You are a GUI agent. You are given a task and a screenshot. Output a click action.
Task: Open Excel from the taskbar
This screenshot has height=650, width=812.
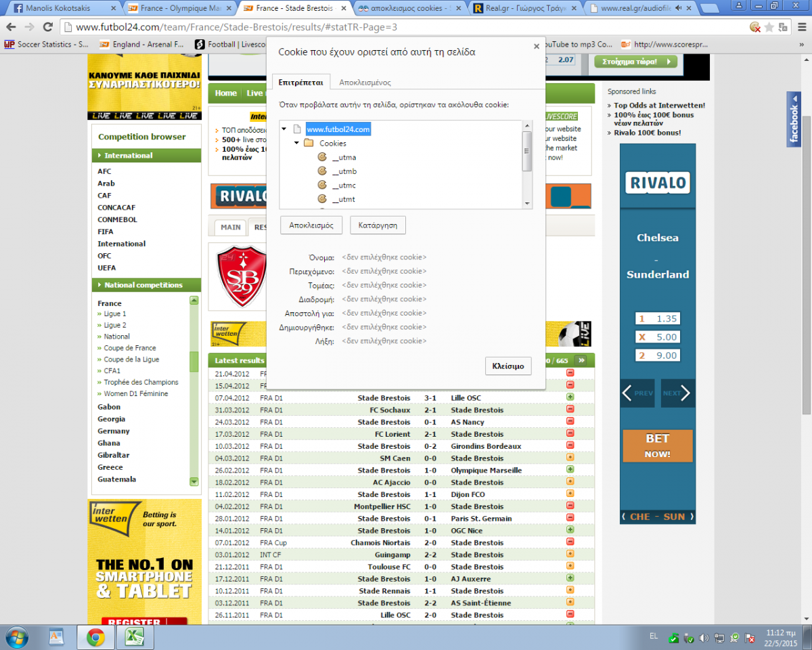click(x=134, y=637)
